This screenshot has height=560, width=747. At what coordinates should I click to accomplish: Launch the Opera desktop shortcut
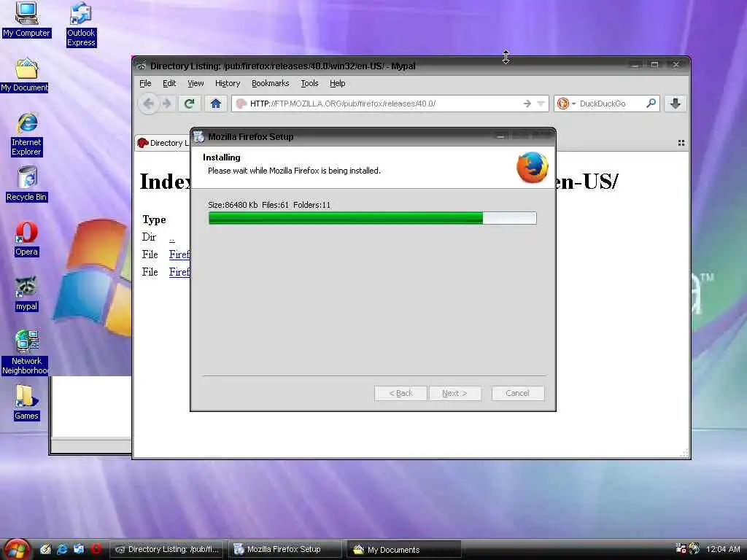pos(27,239)
